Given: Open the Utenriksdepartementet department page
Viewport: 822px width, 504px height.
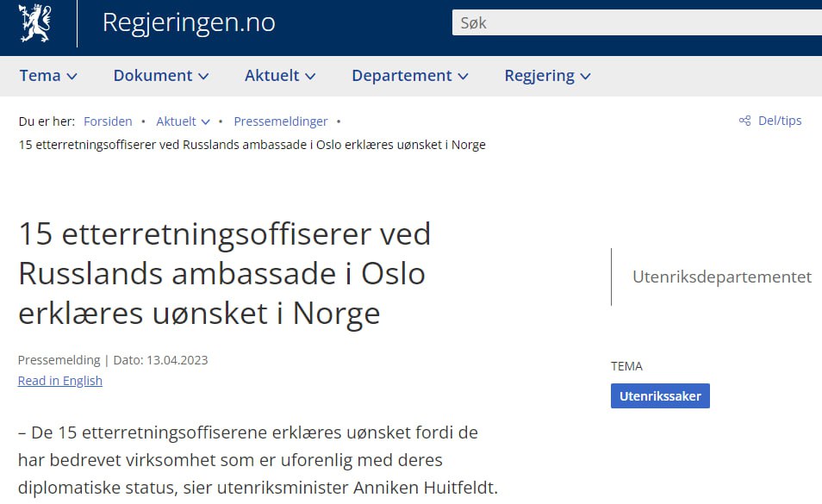Looking at the screenshot, I should pyautogui.click(x=721, y=277).
